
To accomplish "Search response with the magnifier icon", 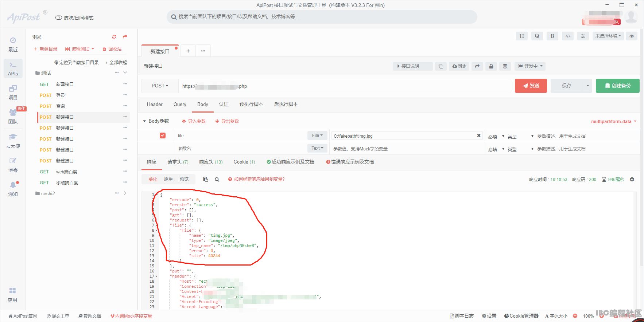I will (217, 179).
